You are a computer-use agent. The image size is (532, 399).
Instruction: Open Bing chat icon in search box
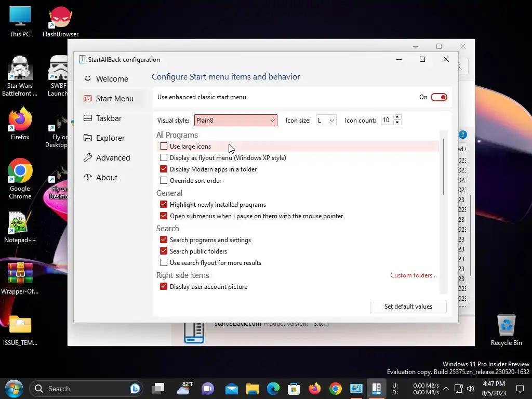click(135, 389)
